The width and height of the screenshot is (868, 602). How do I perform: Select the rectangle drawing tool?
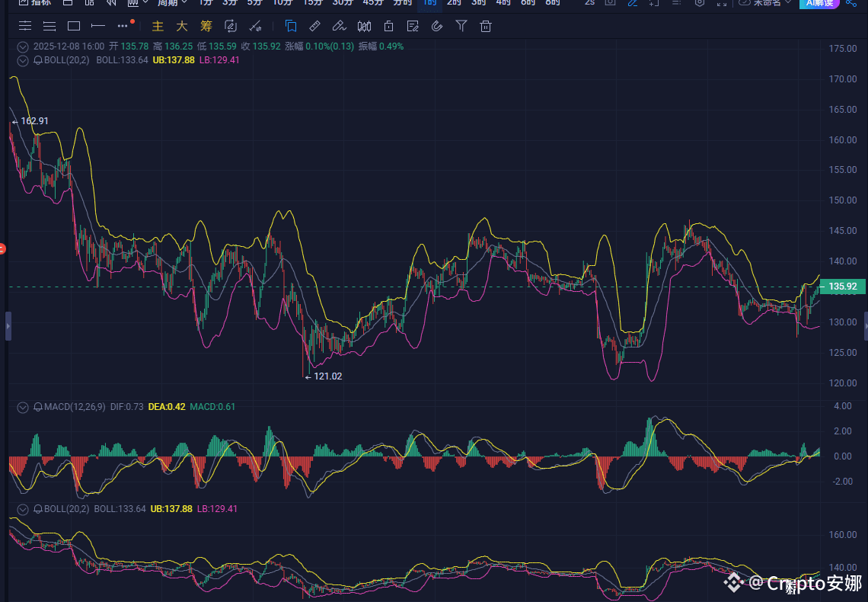pyautogui.click(x=74, y=27)
